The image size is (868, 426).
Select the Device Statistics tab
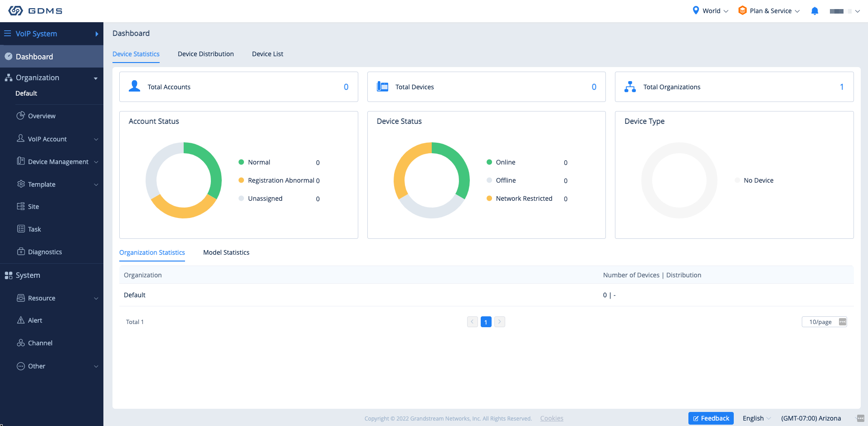(136, 54)
